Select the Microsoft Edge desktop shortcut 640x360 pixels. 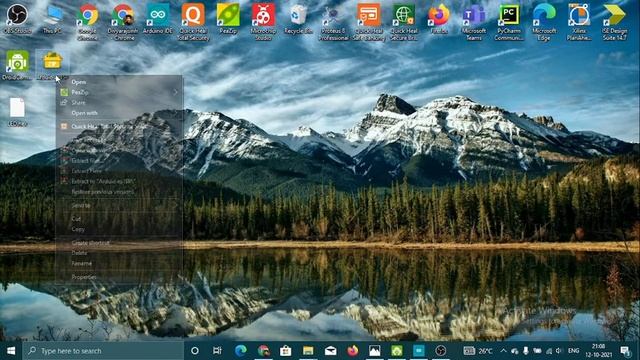(x=544, y=22)
